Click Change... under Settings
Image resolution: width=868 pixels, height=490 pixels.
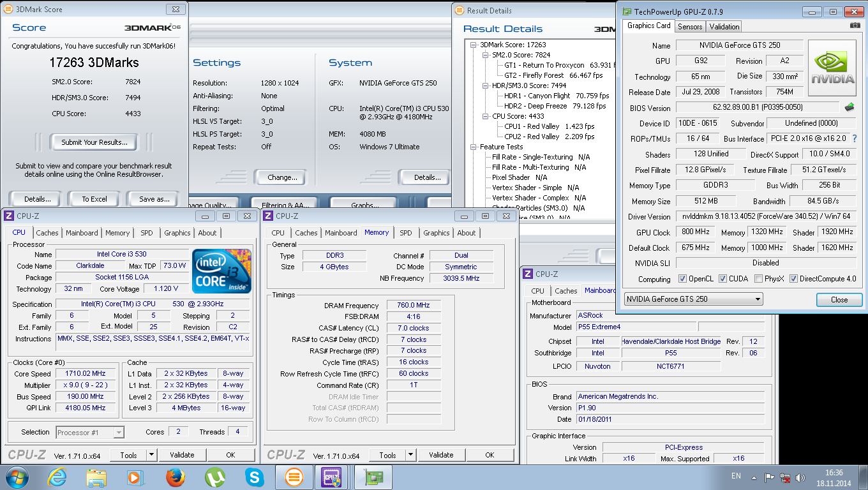click(x=282, y=177)
